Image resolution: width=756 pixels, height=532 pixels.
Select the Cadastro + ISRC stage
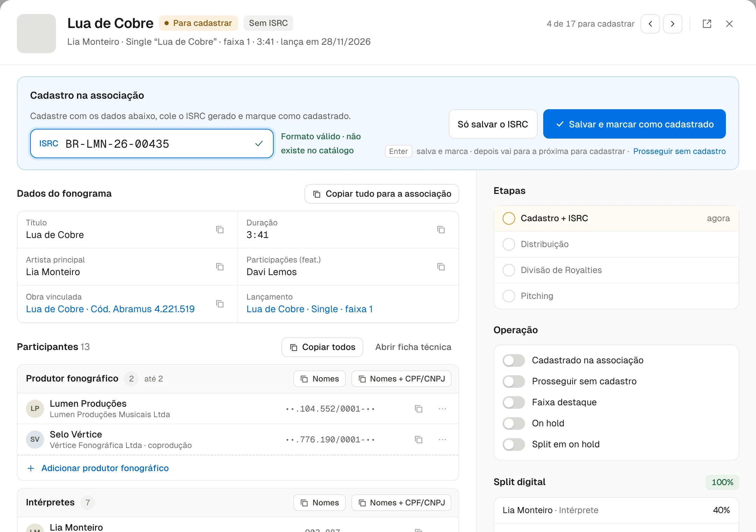pos(616,218)
